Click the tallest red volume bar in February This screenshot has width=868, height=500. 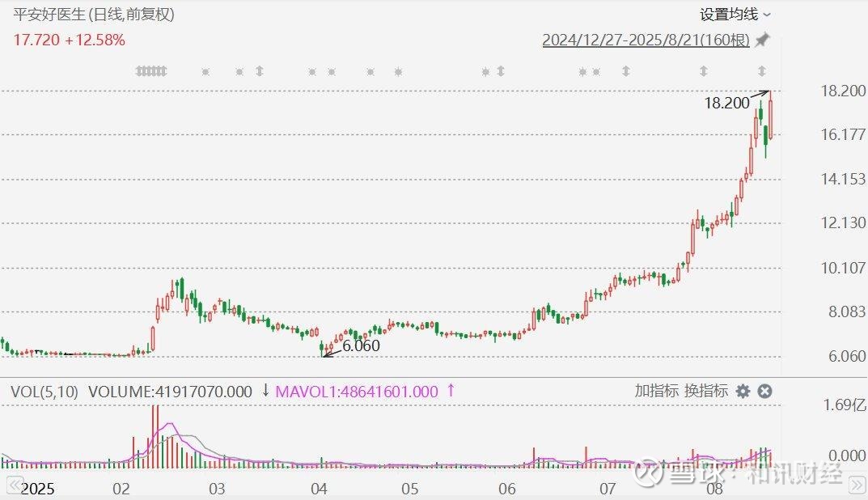[x=153, y=437]
